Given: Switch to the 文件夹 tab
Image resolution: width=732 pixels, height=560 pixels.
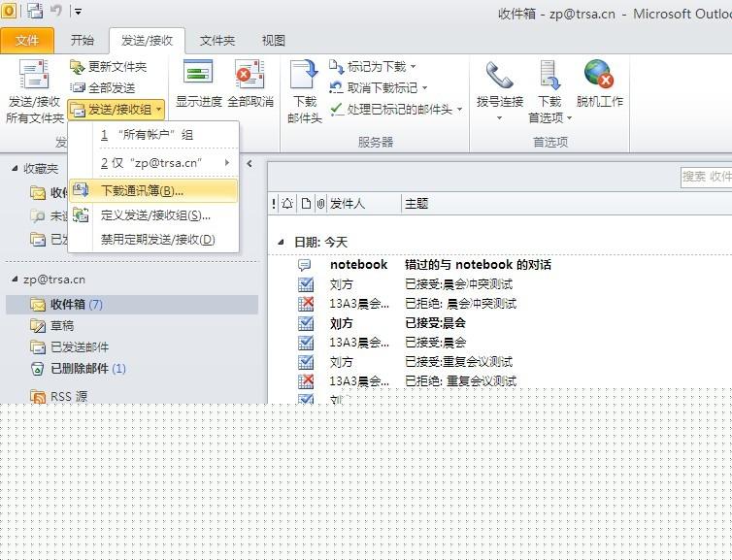Looking at the screenshot, I should [x=217, y=41].
